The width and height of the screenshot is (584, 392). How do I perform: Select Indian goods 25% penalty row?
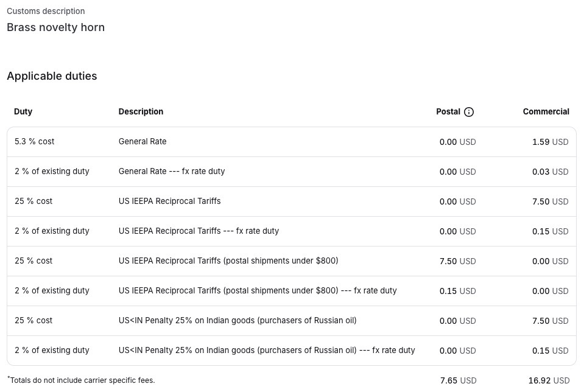click(x=237, y=321)
